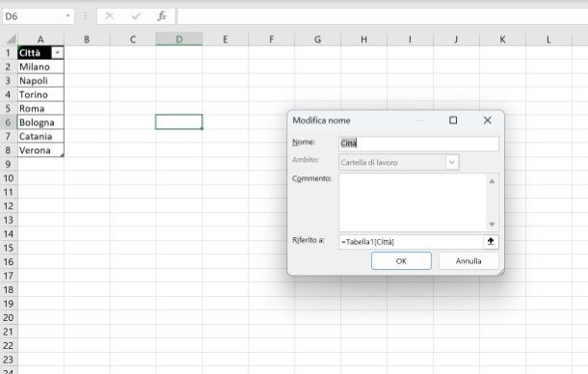Click the Annulla button
Viewport: 588px width, 374px height.
click(468, 260)
